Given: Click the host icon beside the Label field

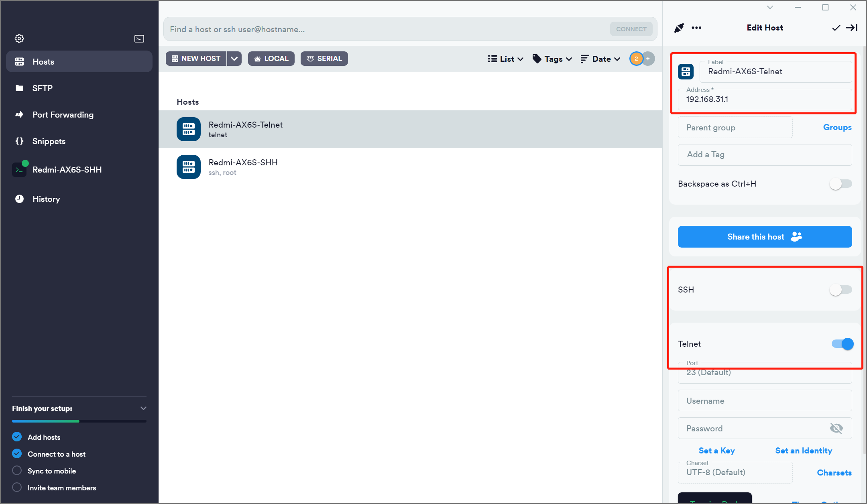Looking at the screenshot, I should [x=686, y=72].
